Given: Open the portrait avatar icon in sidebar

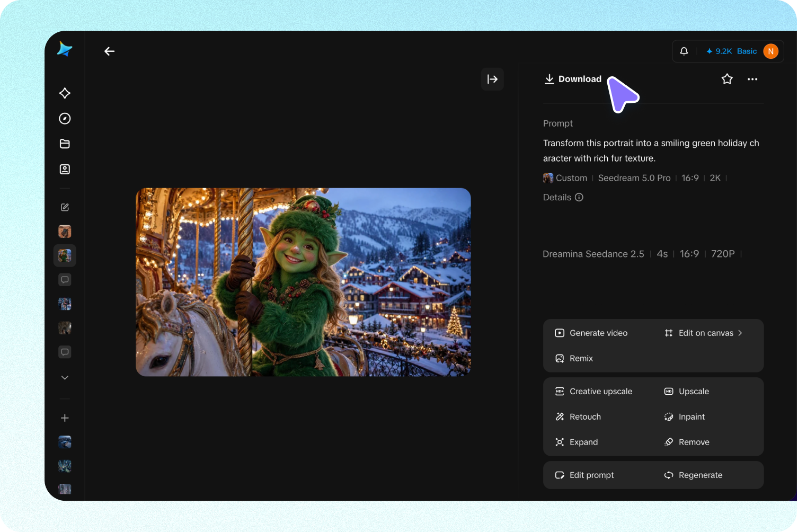Looking at the screenshot, I should tap(65, 170).
